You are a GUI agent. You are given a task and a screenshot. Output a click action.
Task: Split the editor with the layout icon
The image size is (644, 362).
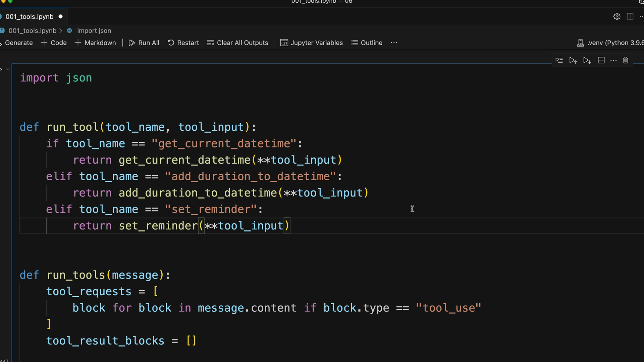tap(630, 16)
